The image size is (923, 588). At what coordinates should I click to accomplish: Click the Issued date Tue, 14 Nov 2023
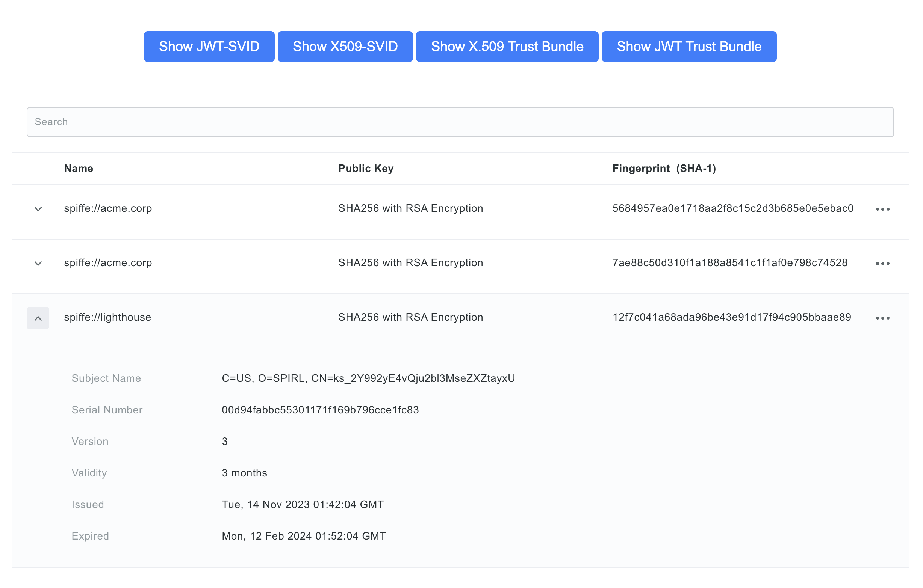point(303,505)
